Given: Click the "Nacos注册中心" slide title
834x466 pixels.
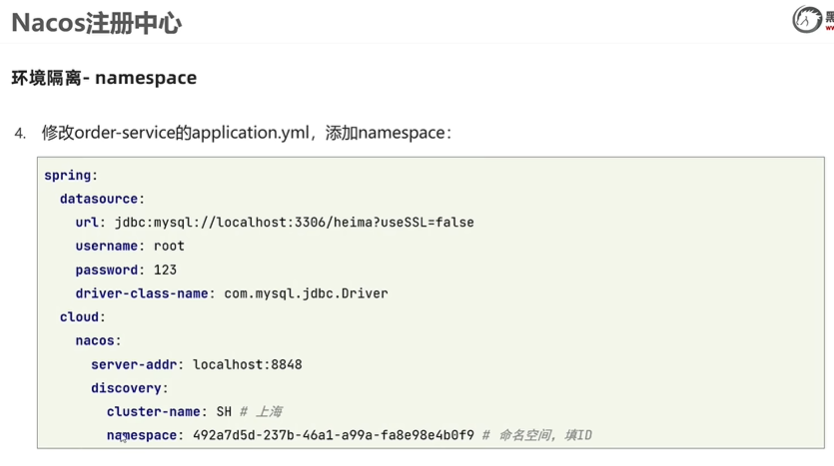Looking at the screenshot, I should pos(96,22).
